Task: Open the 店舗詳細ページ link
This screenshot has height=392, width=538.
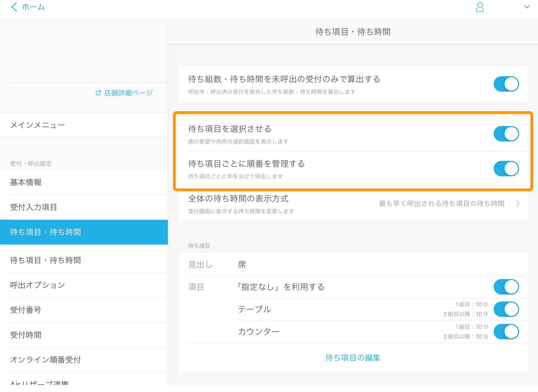Action: [127, 92]
